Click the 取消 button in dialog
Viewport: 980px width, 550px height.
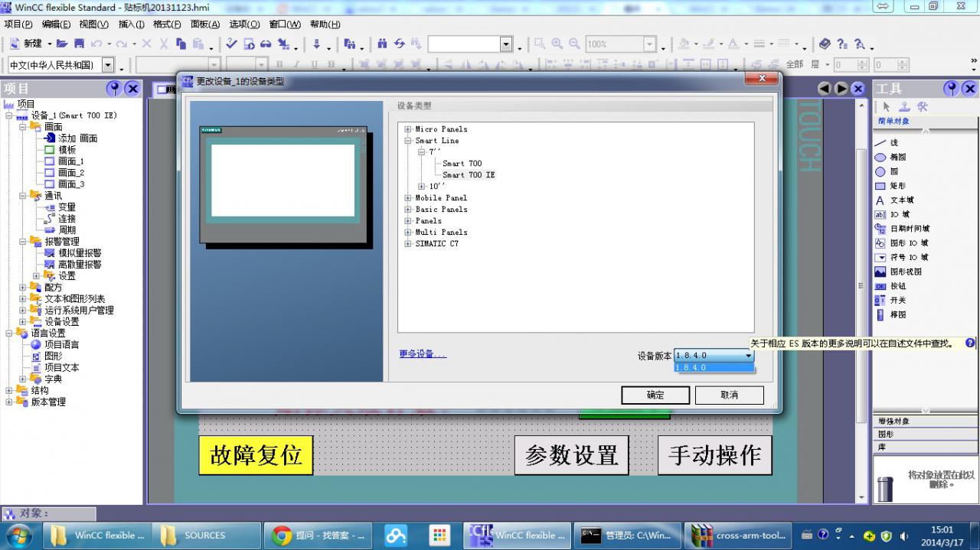pos(729,395)
